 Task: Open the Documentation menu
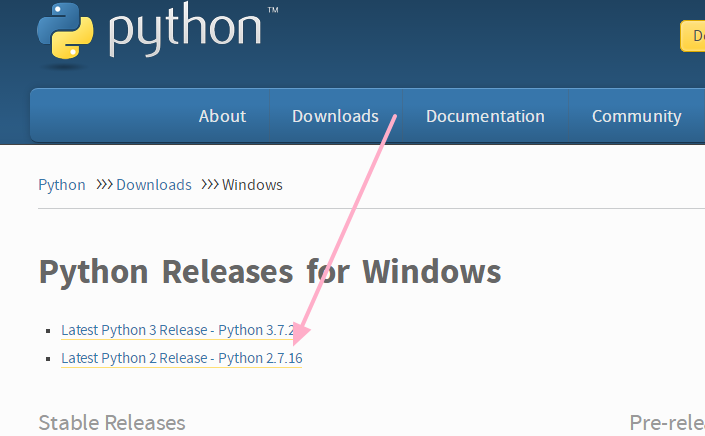(x=485, y=116)
